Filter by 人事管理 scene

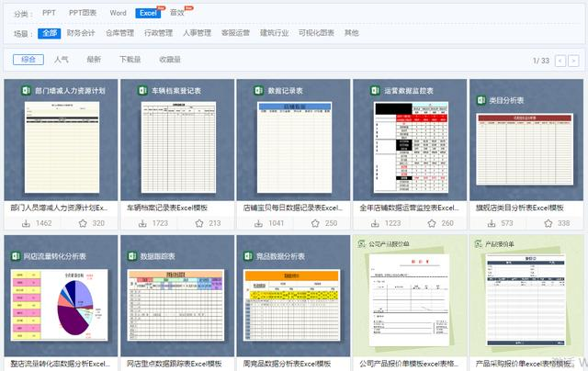pos(197,33)
